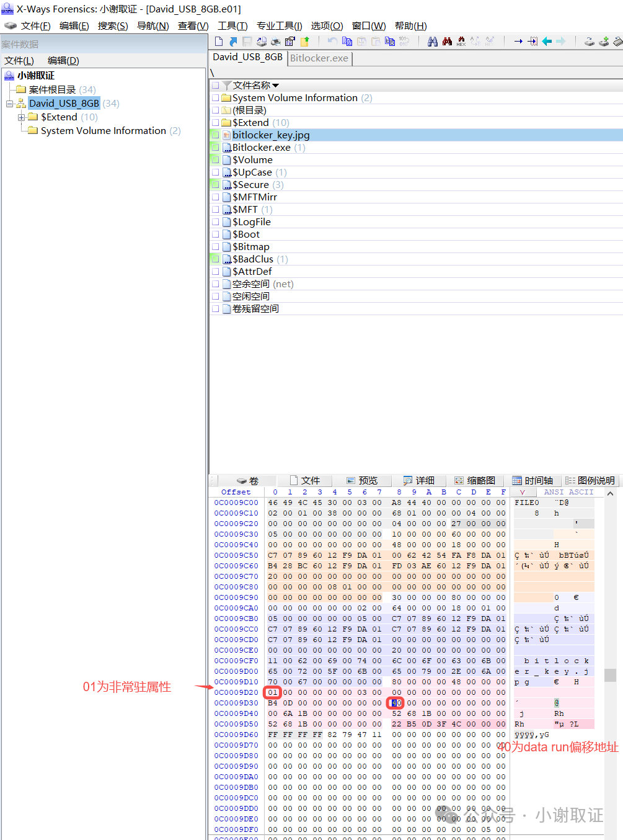Switch to the 卷 volume tab

247,481
